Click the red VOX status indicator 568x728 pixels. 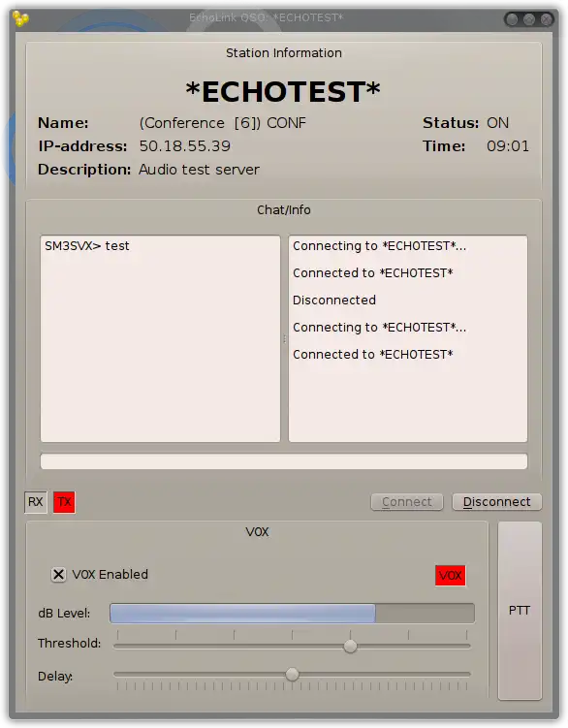450,575
